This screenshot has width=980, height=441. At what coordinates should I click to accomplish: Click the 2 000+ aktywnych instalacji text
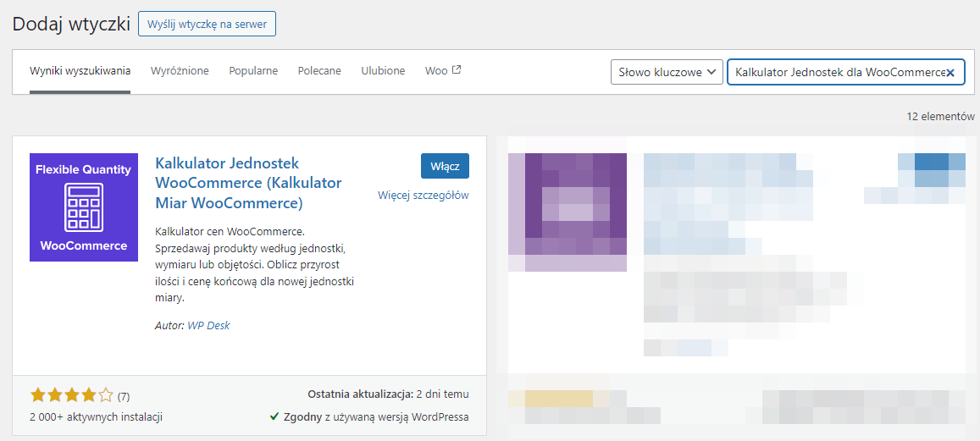pyautogui.click(x=97, y=416)
